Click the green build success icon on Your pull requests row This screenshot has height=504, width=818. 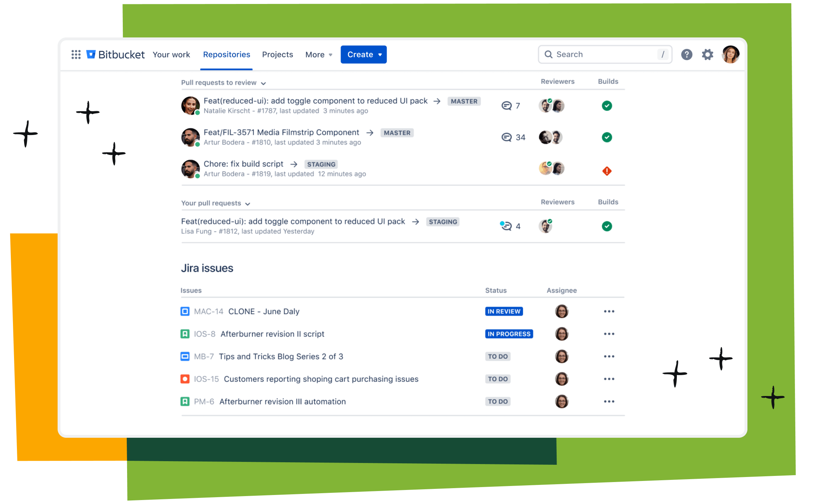point(607,226)
